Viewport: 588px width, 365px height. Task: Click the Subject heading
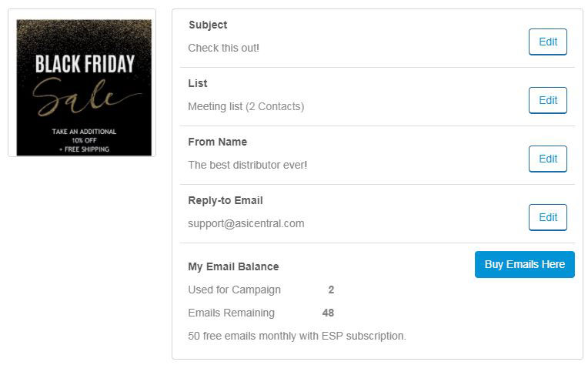coord(208,25)
